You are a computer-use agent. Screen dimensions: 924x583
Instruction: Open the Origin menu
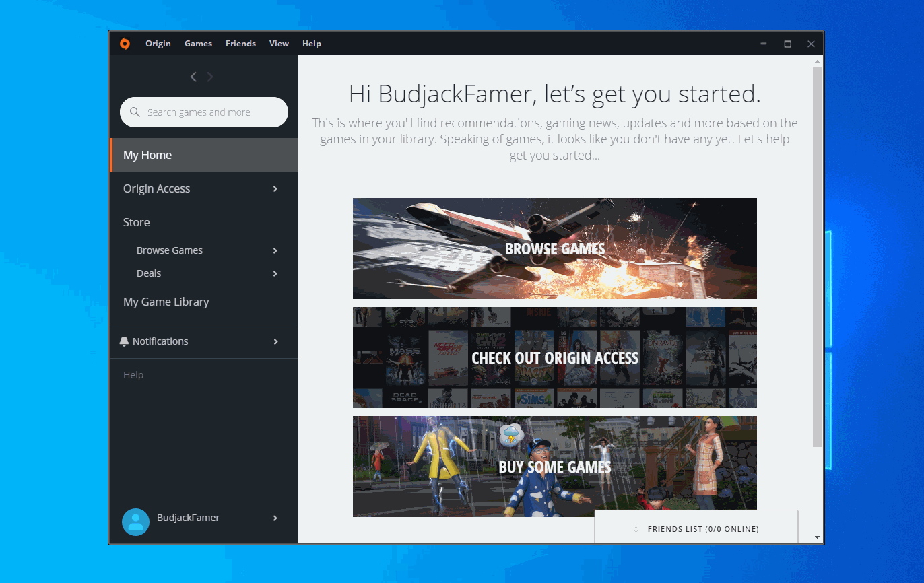pyautogui.click(x=158, y=44)
